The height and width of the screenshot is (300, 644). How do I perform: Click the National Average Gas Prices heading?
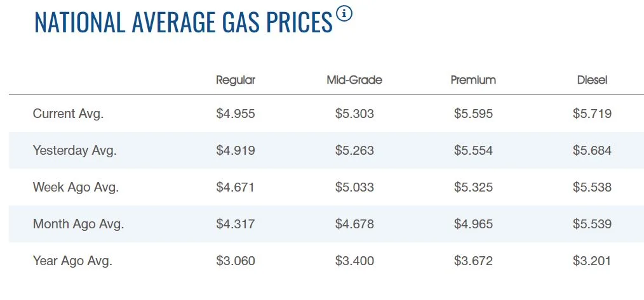(183, 22)
